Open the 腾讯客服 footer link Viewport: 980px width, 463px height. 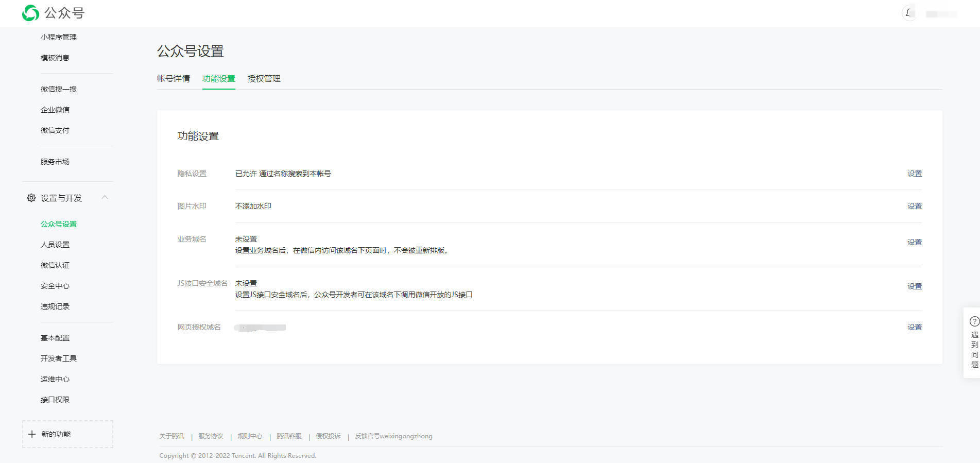point(289,436)
